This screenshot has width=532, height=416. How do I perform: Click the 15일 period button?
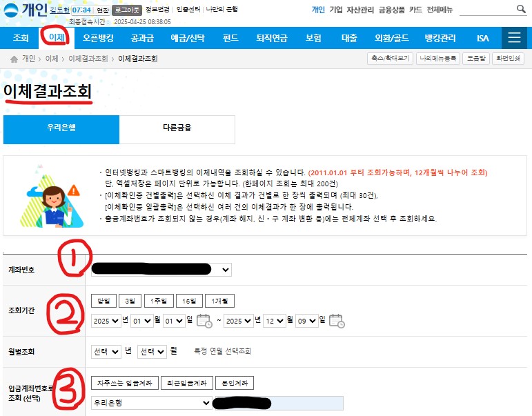[189, 301]
